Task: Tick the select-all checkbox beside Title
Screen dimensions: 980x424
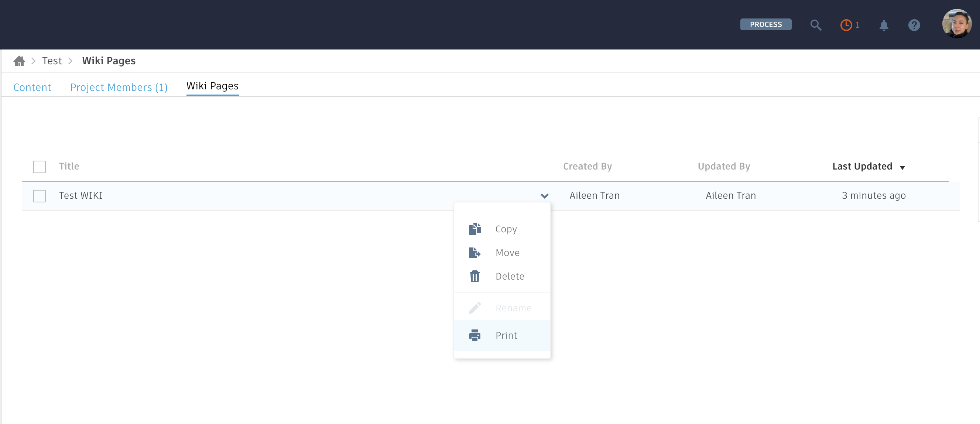Action: 40,167
